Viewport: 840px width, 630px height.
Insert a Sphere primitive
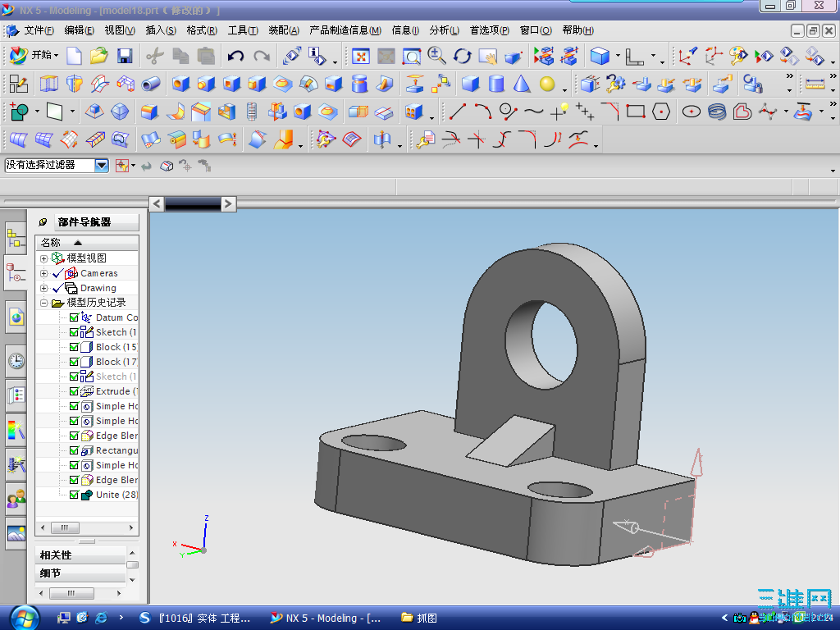point(547,84)
